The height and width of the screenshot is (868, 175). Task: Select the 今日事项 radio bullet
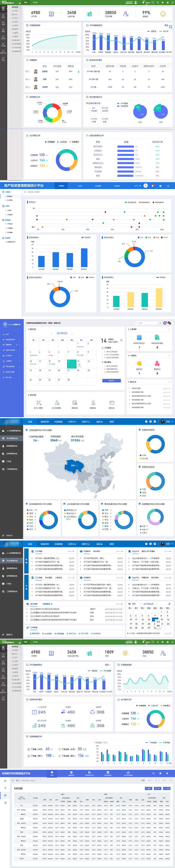(x=102, y=348)
